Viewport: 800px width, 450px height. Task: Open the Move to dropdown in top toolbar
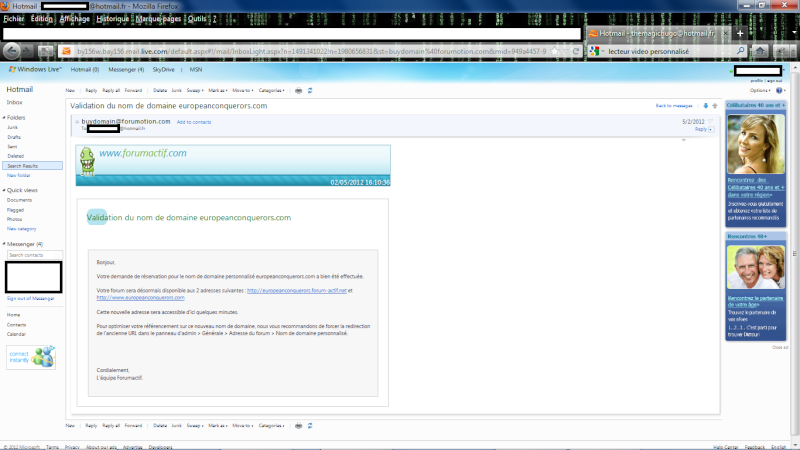pos(243,90)
